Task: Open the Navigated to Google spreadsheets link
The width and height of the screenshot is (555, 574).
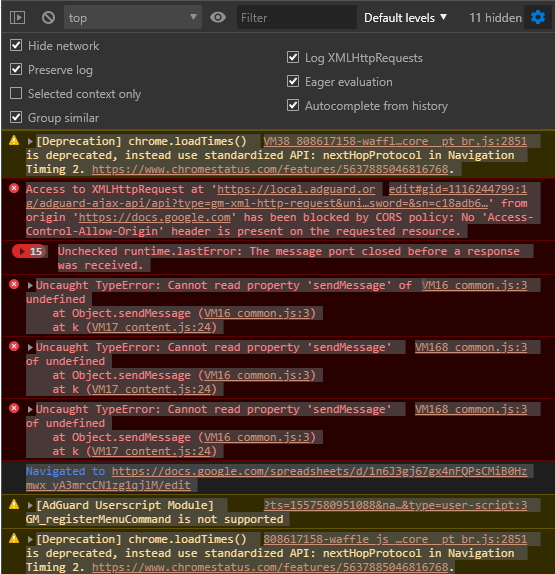Action: [x=276, y=478]
